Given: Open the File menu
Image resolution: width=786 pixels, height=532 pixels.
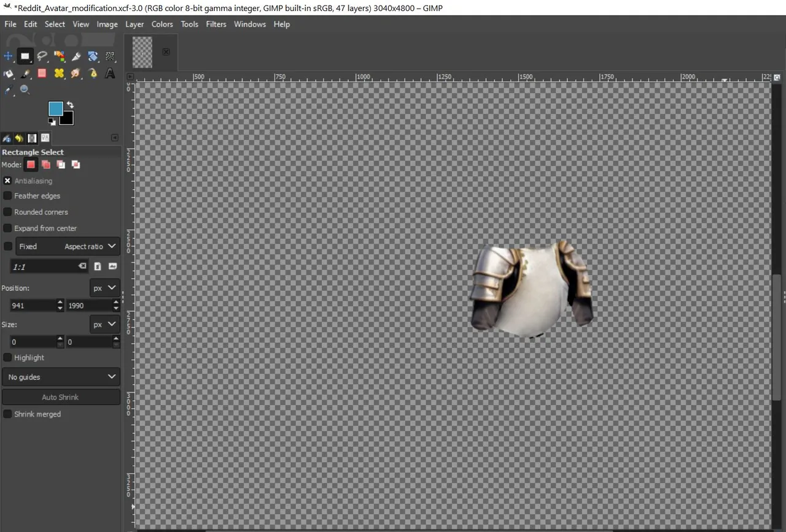Looking at the screenshot, I should point(10,24).
